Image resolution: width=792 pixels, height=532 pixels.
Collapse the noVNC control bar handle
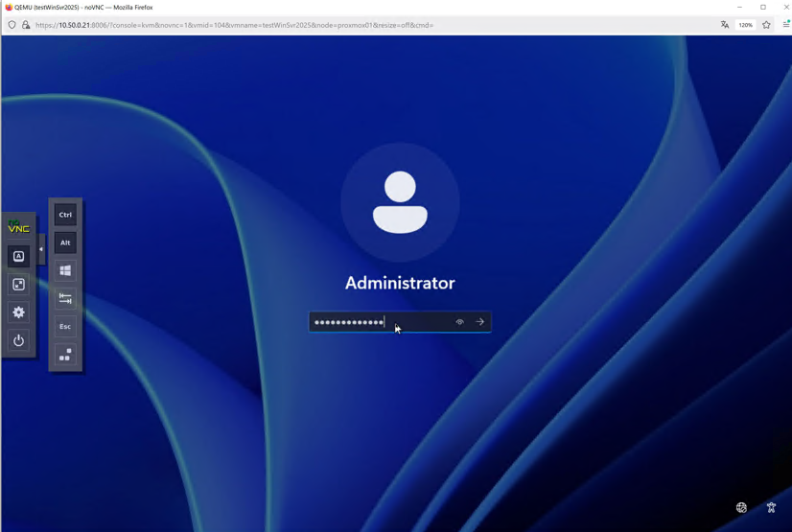(41, 249)
